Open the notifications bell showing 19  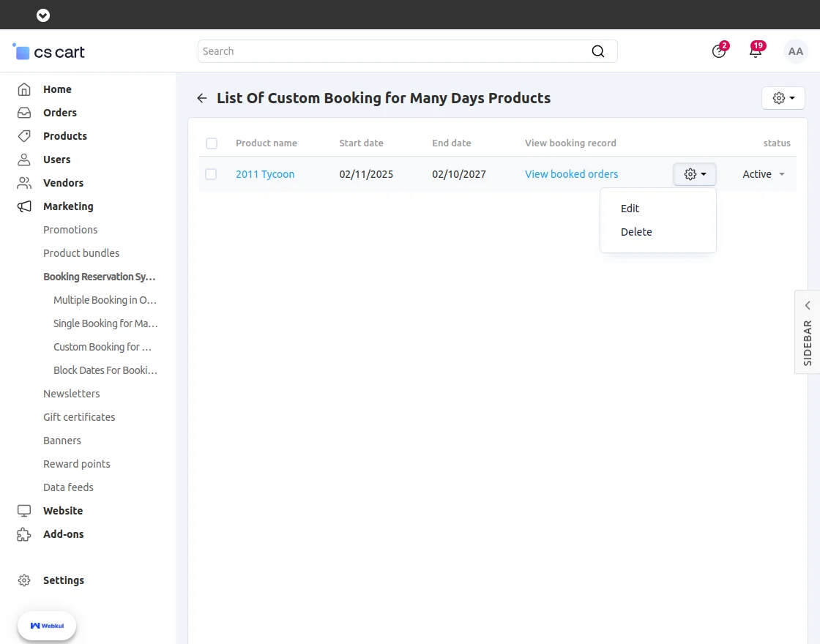(756, 51)
